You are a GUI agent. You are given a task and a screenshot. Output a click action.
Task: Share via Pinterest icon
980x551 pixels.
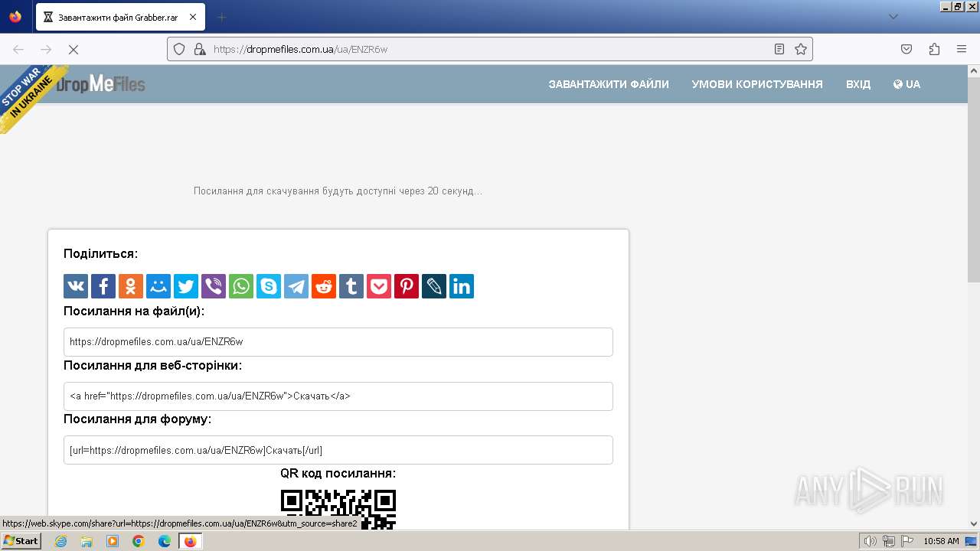[407, 286]
